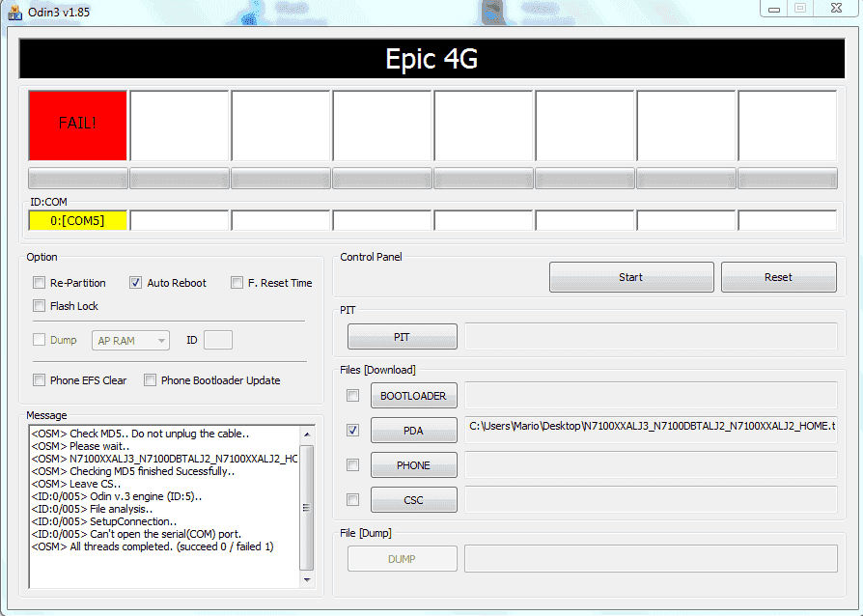Click the BOOTLOADER file path field
The width and height of the screenshot is (863, 616).
[x=651, y=395]
